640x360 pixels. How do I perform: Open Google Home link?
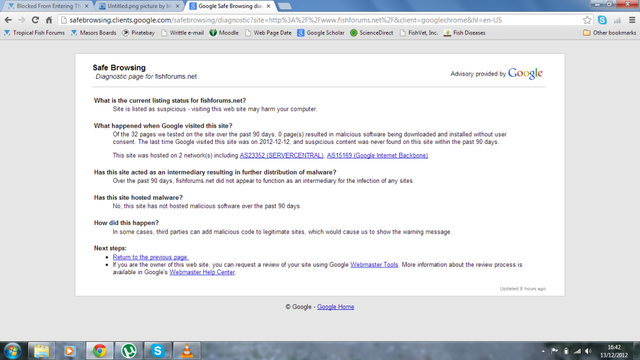(336, 307)
